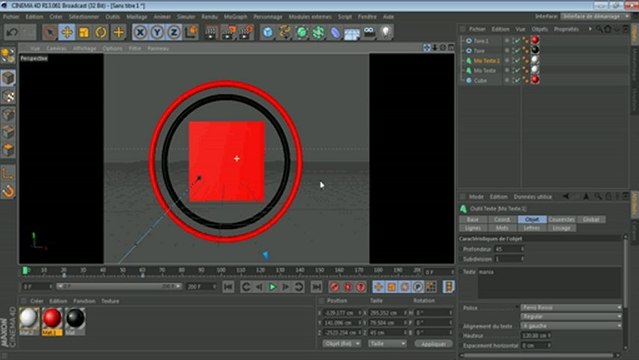639x360 pixels.
Task: Toggle the Z axis lock
Action: click(174, 32)
